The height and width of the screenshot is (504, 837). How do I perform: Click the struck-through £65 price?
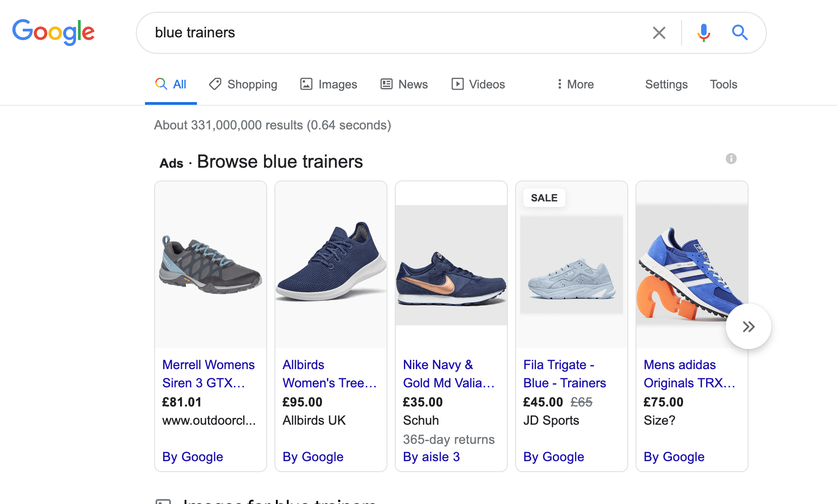click(x=581, y=402)
